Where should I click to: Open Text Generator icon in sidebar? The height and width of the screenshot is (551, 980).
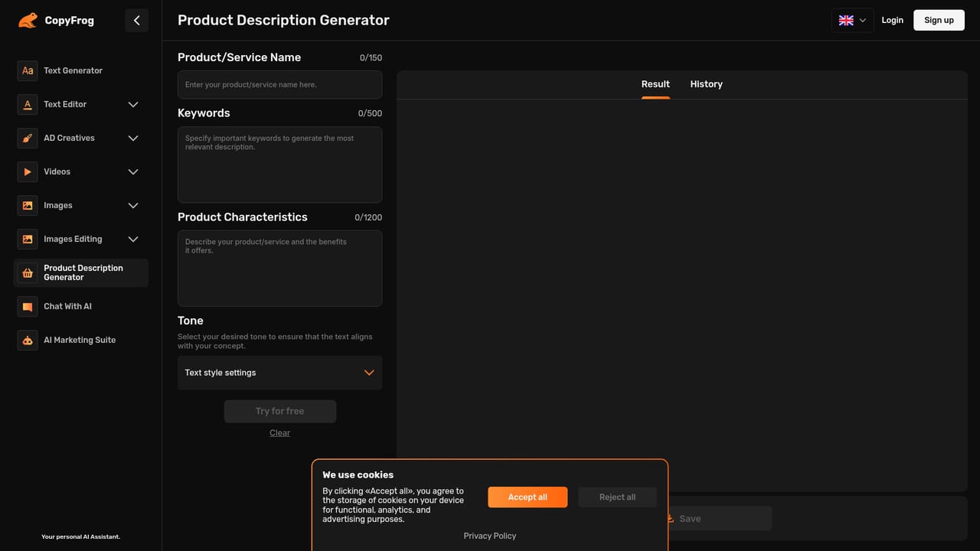(x=28, y=70)
